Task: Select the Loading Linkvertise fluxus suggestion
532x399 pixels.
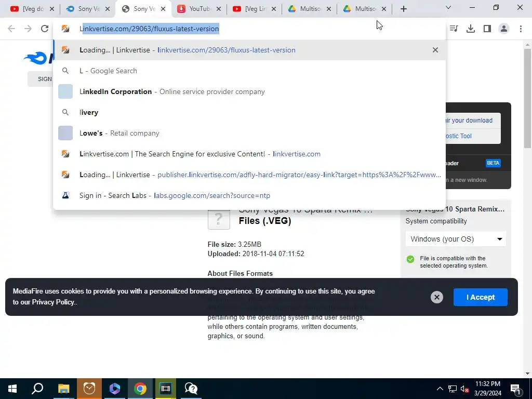Action: [x=249, y=50]
